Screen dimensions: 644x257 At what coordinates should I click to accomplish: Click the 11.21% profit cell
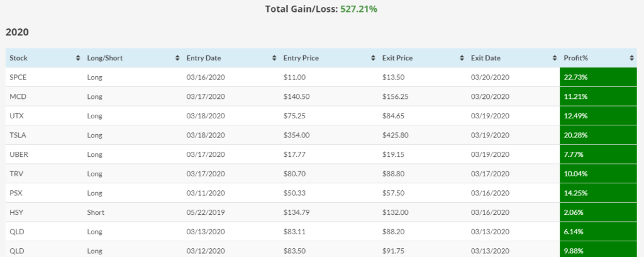pyautogui.click(x=599, y=96)
